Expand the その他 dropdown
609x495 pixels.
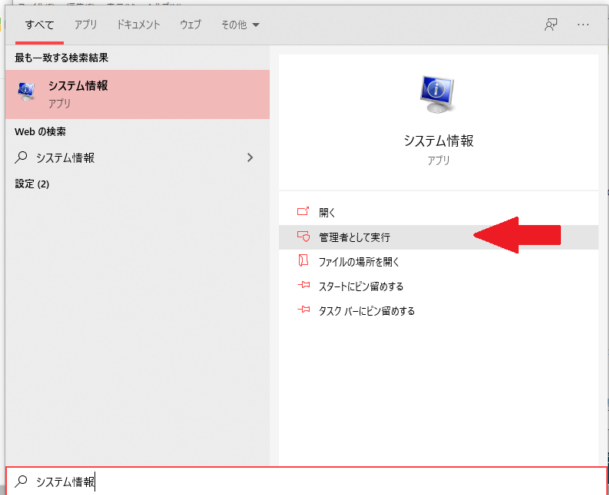click(x=240, y=25)
